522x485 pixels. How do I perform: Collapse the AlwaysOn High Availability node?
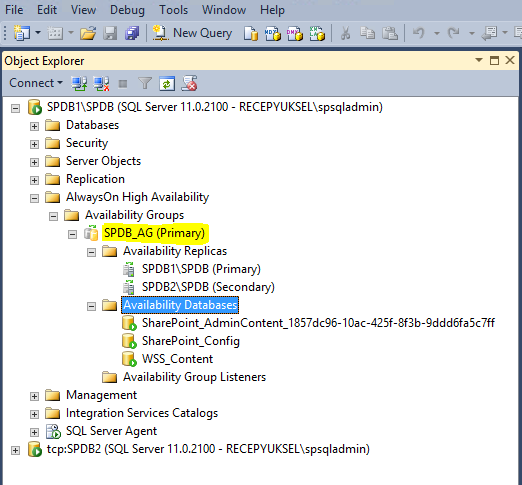click(x=34, y=198)
